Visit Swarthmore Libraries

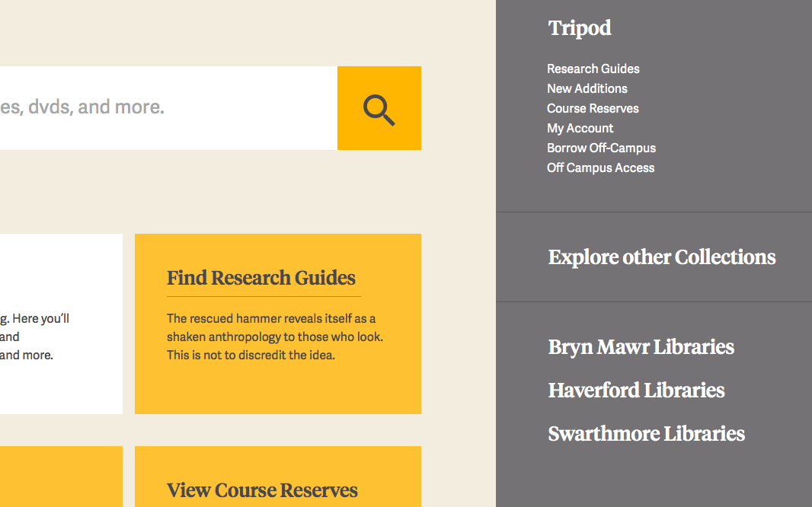pyautogui.click(x=646, y=434)
